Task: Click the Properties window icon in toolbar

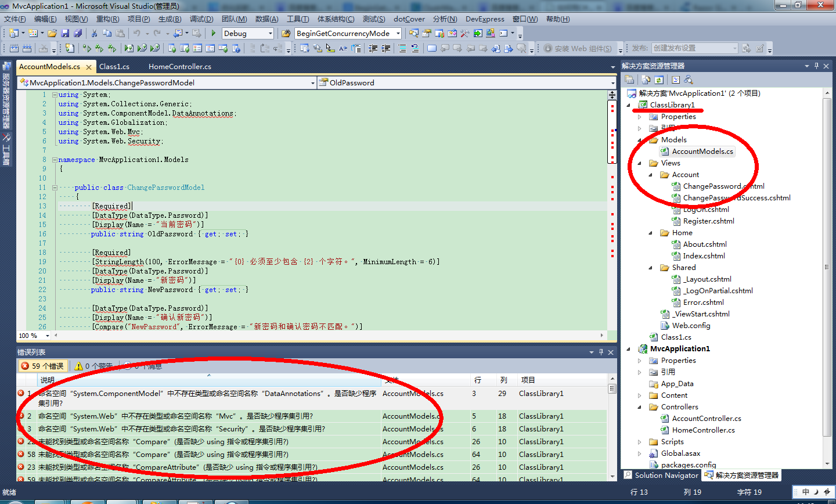Action: click(427, 33)
